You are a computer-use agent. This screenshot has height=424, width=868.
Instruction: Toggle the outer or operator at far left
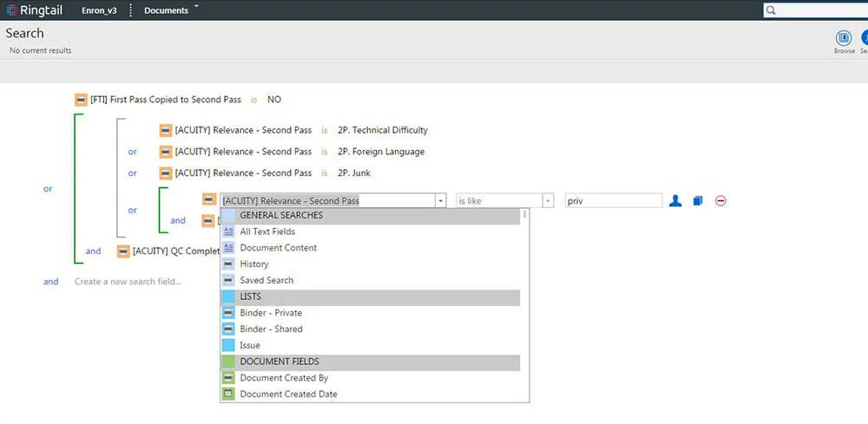48,188
